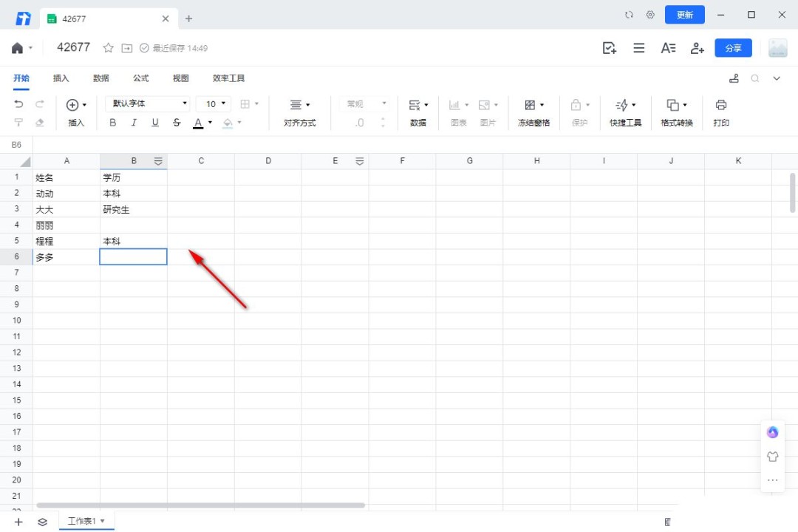This screenshot has height=532, width=798.
Task: Click the blue 分享 button
Action: tap(733, 48)
